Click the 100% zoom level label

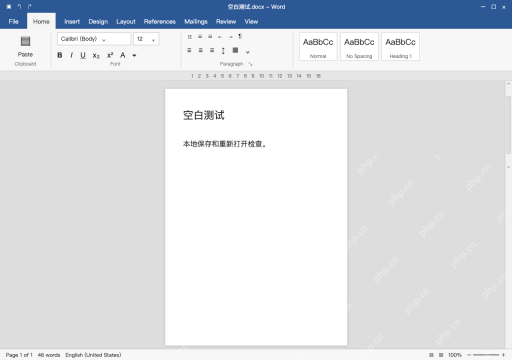tap(455, 355)
